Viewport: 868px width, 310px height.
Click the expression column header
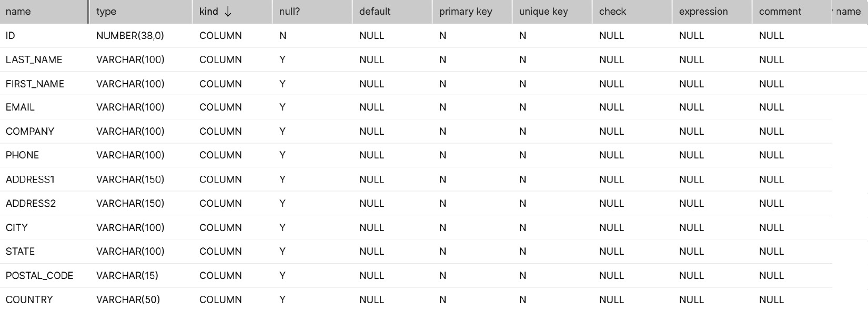click(x=712, y=12)
